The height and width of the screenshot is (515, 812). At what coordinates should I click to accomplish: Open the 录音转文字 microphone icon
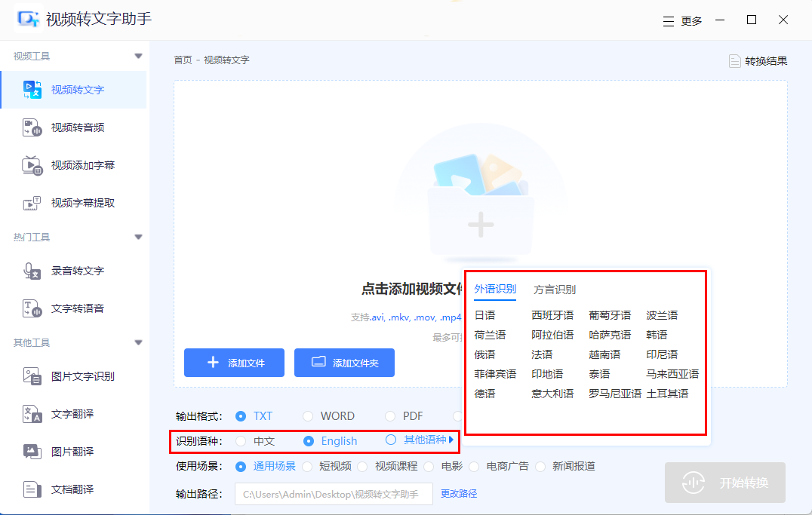point(32,271)
